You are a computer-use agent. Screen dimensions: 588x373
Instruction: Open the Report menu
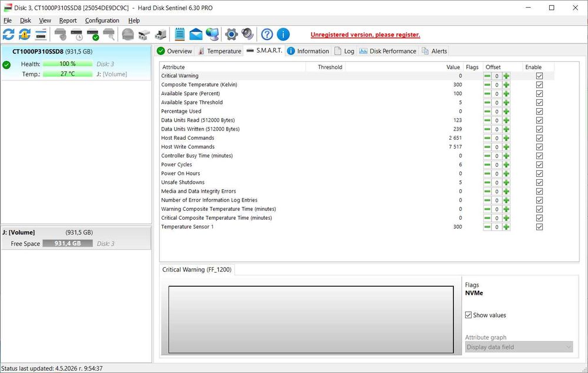(68, 21)
